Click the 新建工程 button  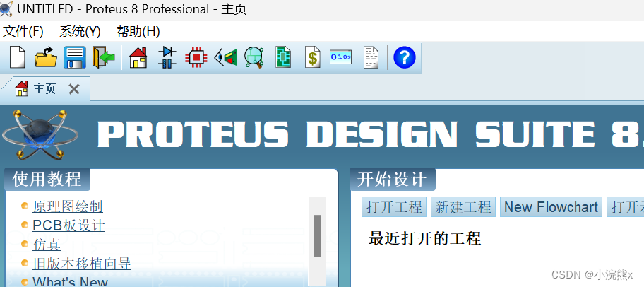point(463,207)
